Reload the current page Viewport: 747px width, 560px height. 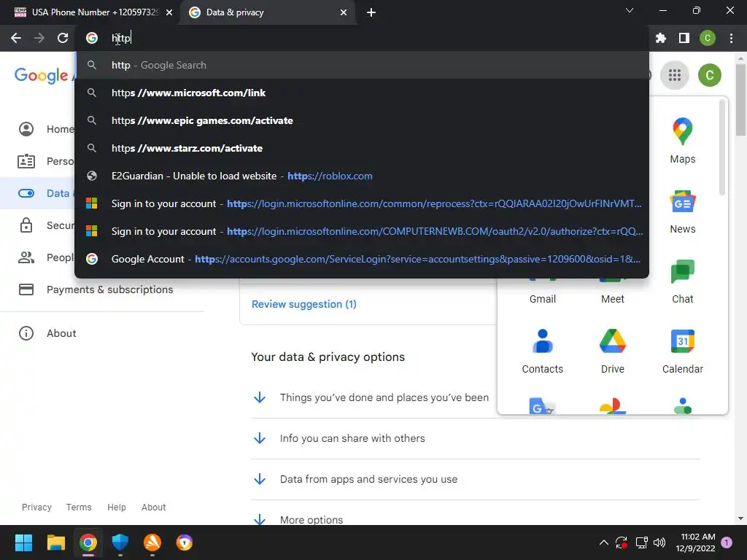point(63,38)
